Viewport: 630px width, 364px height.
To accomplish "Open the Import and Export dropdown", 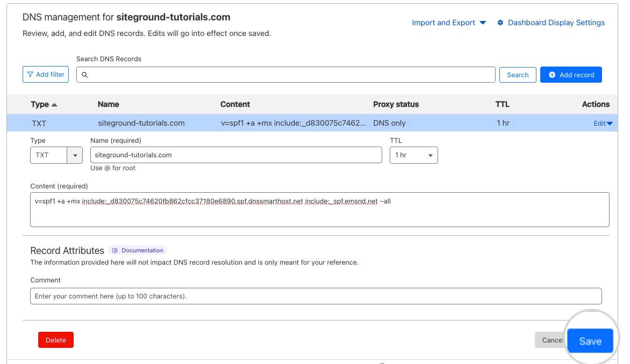I will click(449, 23).
